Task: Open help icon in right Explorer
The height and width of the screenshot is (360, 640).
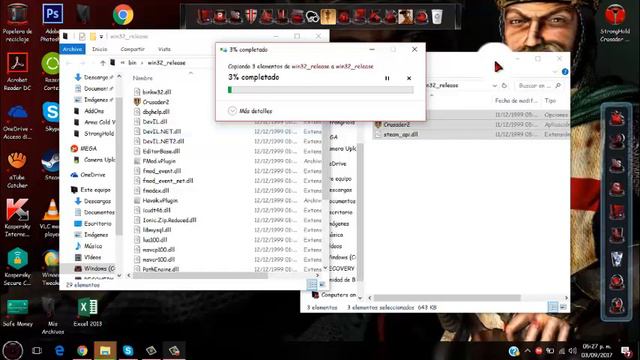Action: coord(565,72)
